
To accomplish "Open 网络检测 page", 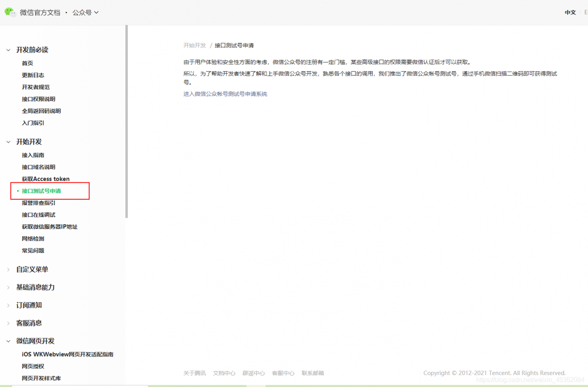I will tap(33, 239).
